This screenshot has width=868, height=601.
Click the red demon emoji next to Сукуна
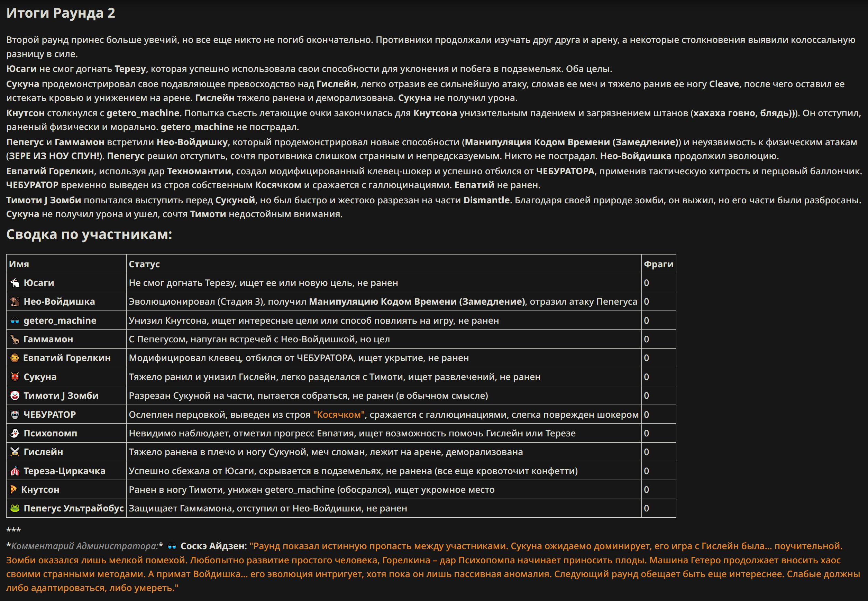[15, 377]
